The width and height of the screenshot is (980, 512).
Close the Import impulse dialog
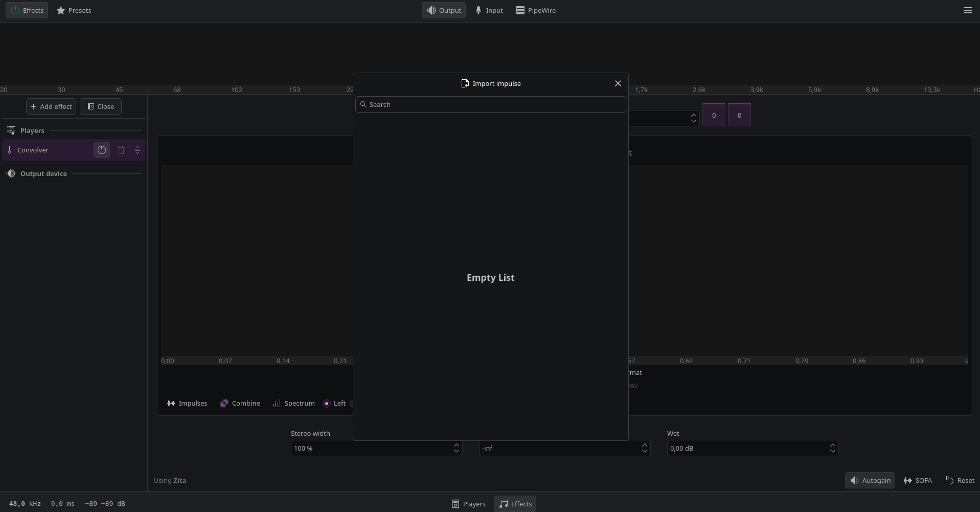(x=618, y=83)
